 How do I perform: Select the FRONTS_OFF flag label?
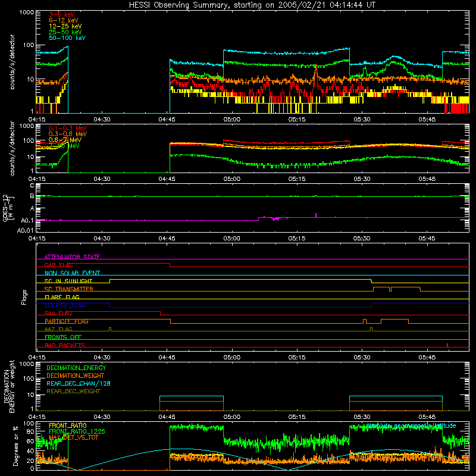pos(63,337)
